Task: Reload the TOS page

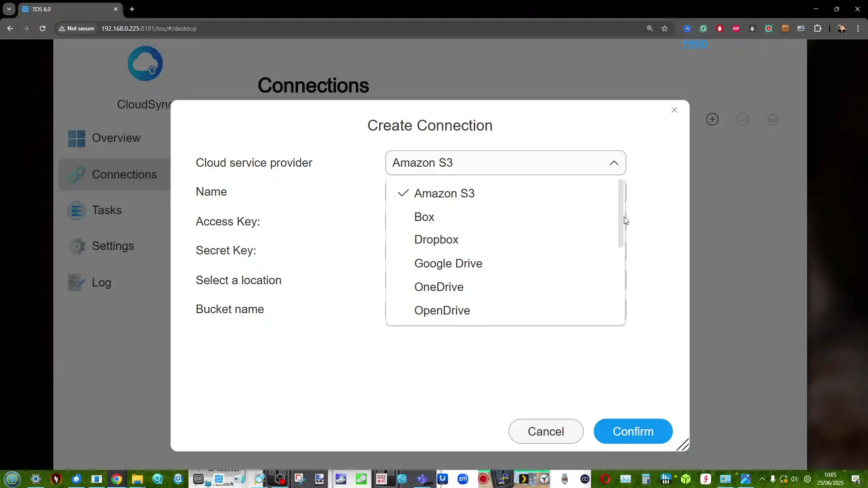Action: [42, 28]
